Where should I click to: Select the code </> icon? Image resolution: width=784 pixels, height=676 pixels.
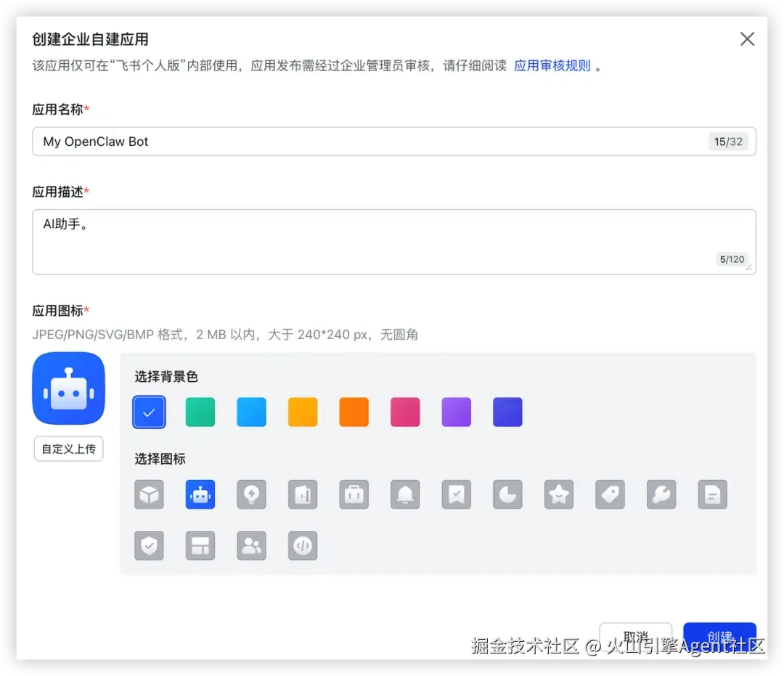point(303,545)
